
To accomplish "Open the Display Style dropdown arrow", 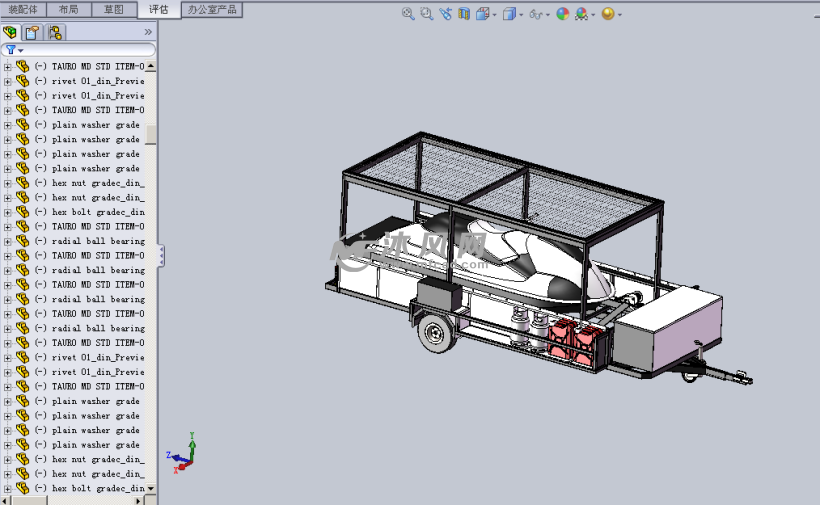I will pos(521,15).
